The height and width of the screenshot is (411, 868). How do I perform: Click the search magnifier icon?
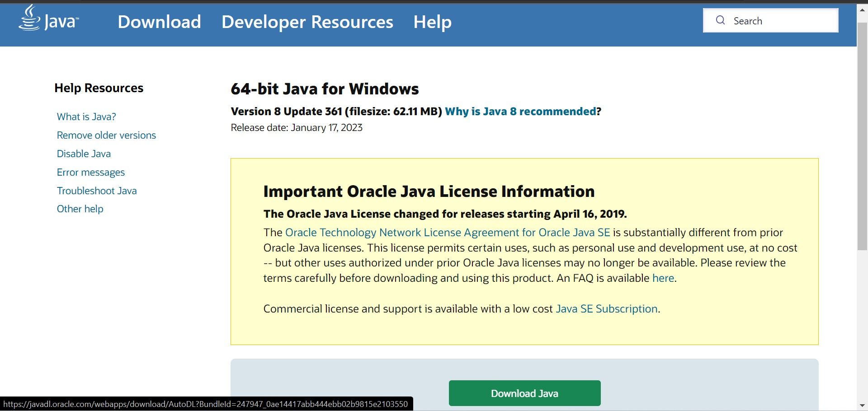[x=721, y=20]
